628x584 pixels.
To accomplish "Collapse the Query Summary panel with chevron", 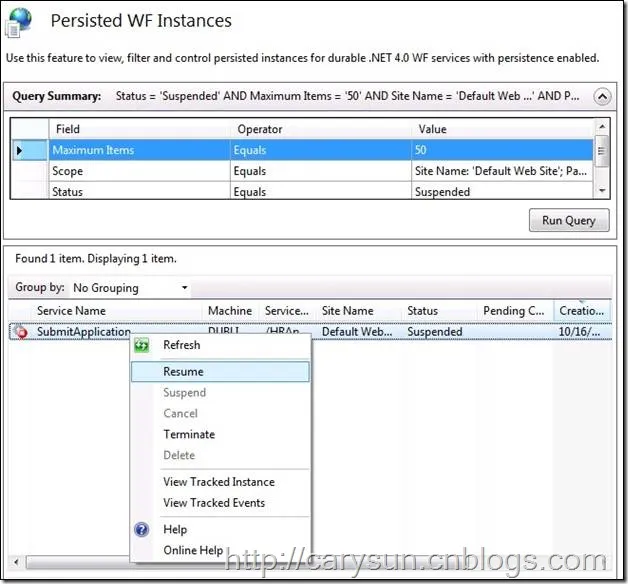I will pos(602,97).
